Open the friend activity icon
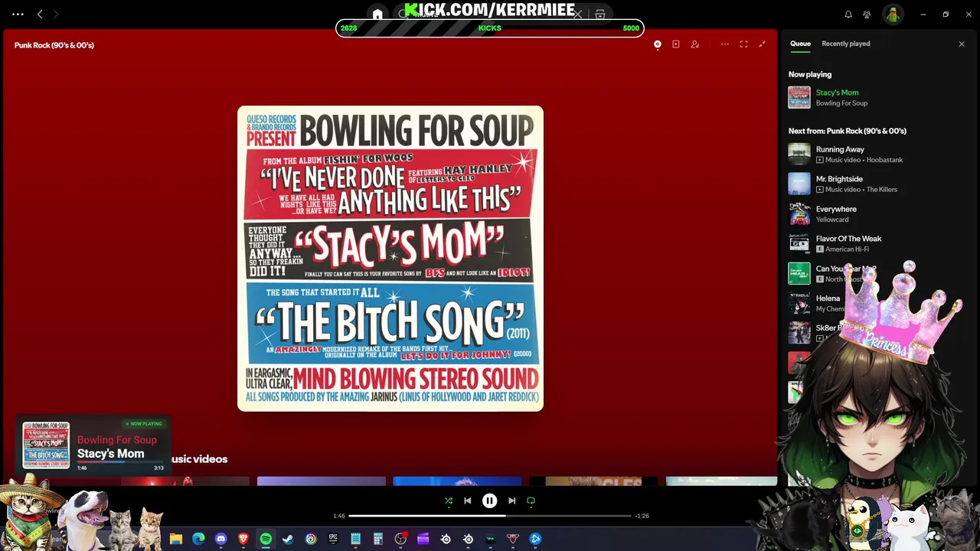The image size is (980, 551). point(867,14)
